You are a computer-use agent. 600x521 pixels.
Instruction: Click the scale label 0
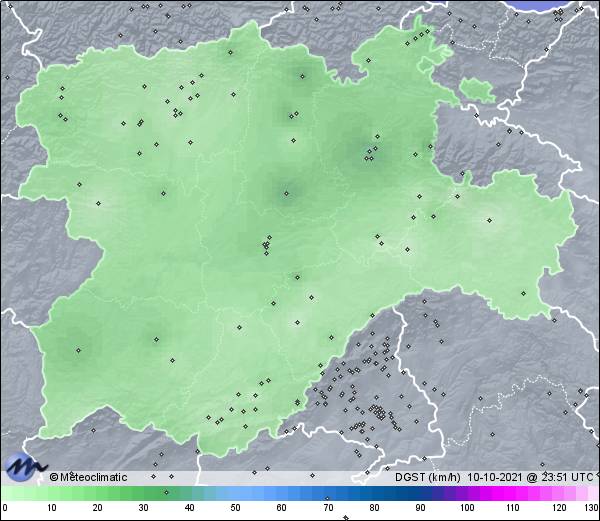click(5, 508)
